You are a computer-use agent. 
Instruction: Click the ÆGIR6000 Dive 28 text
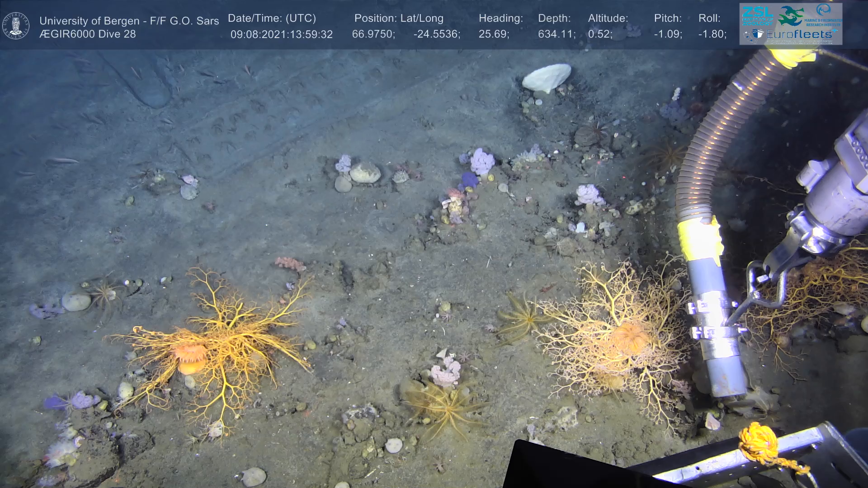87,34
